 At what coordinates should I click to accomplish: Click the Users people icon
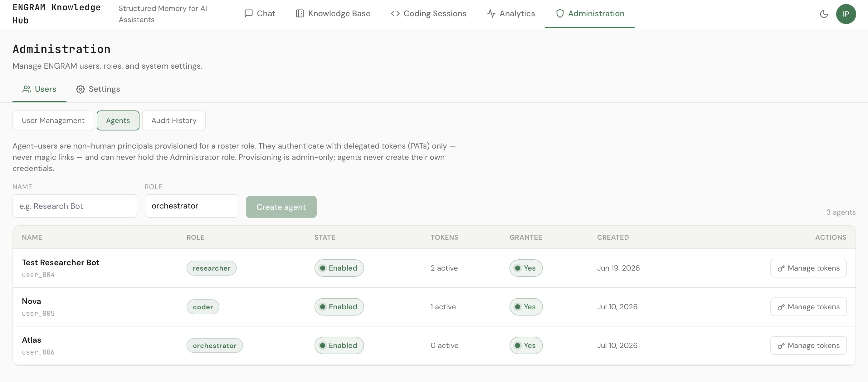point(27,89)
